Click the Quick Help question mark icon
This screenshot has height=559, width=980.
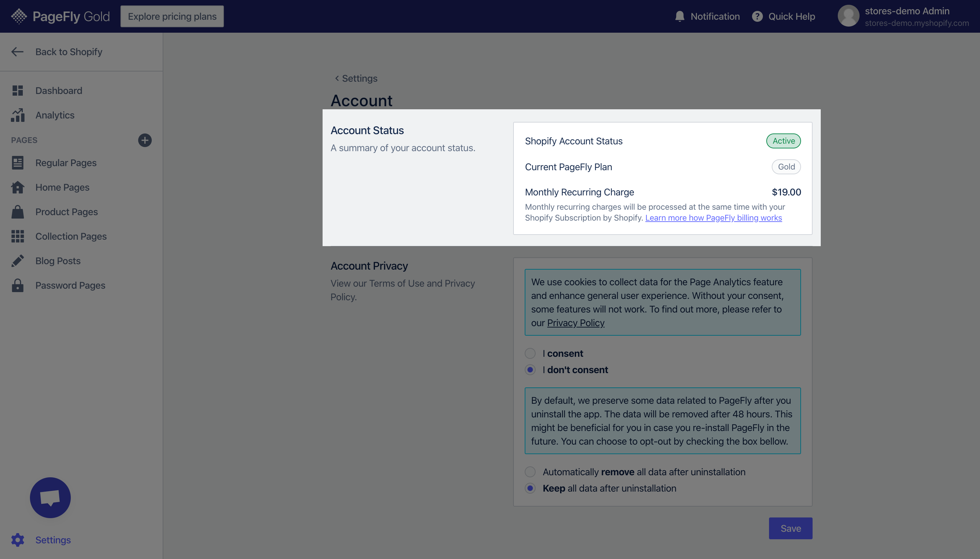(x=757, y=16)
